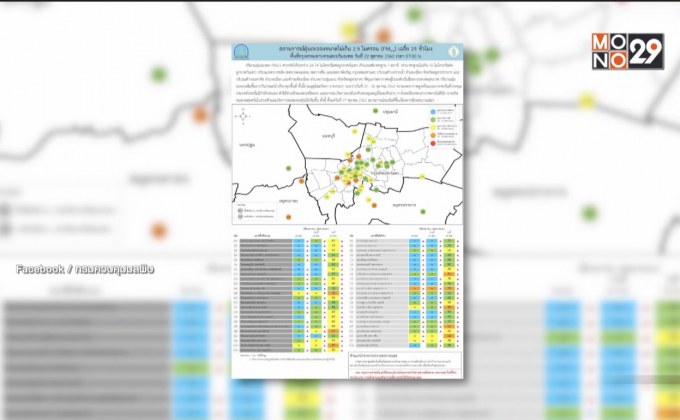Click the นนทบุรี province label
Viewport: 680px width, 420px height.
pos(329,136)
